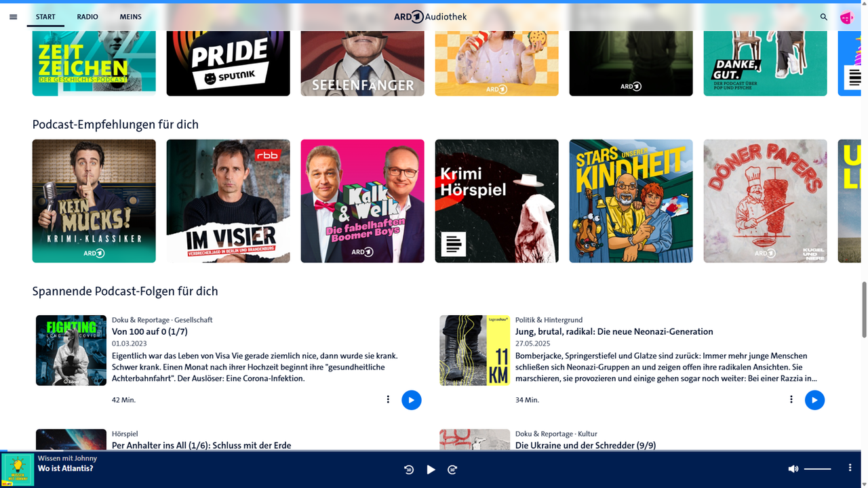Open 'Die Ukraine und der Schredder (9/9)' title
868x488 pixels.
coord(585,445)
